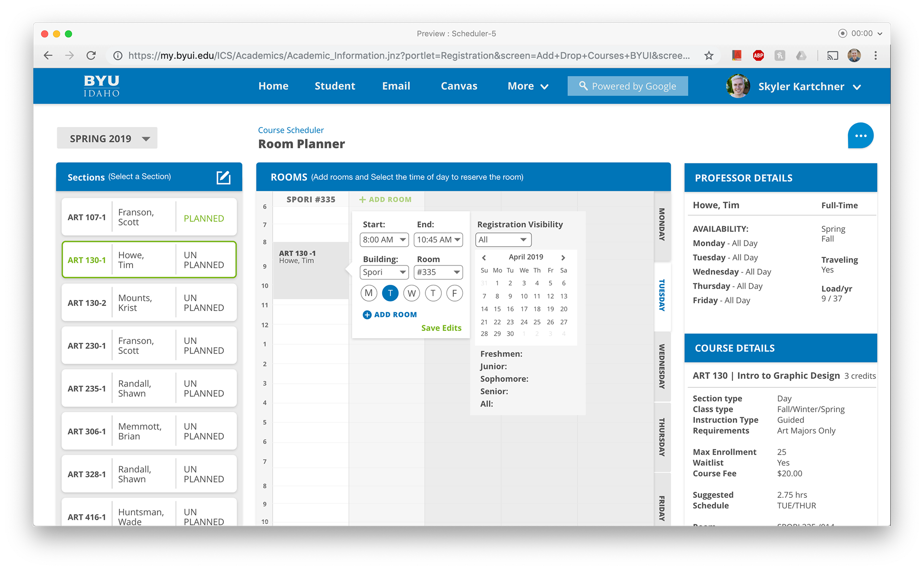Click the Google Drive extension icon
Image resolution: width=924 pixels, height=570 pixels.
point(801,55)
